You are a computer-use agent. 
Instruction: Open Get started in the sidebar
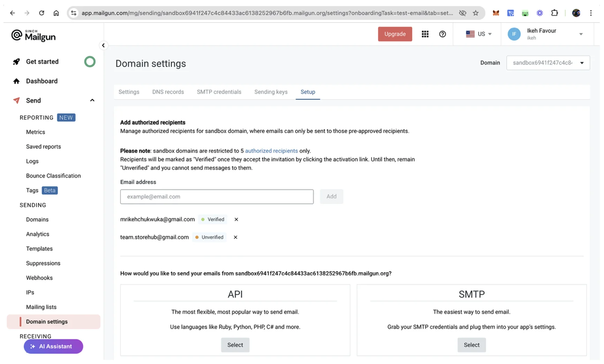click(42, 62)
